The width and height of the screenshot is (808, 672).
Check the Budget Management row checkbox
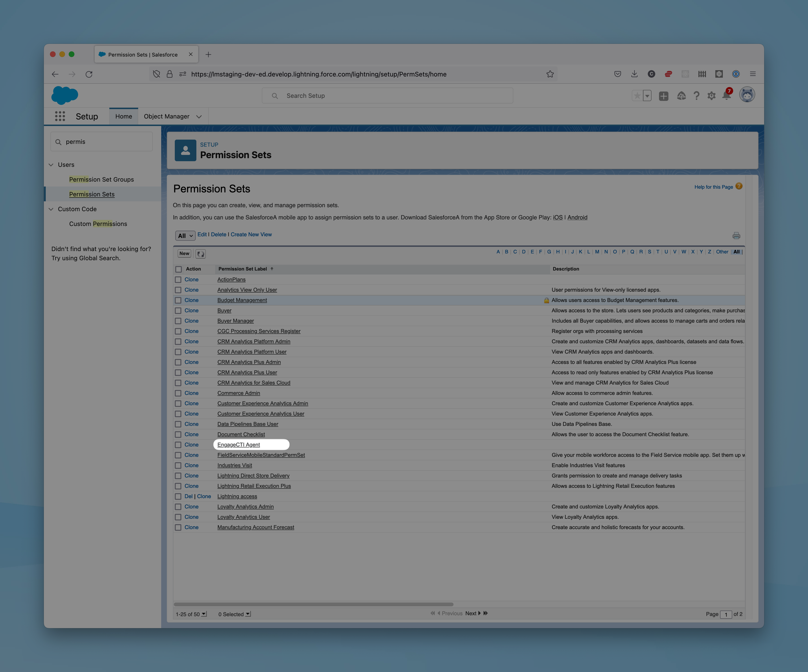click(x=178, y=300)
